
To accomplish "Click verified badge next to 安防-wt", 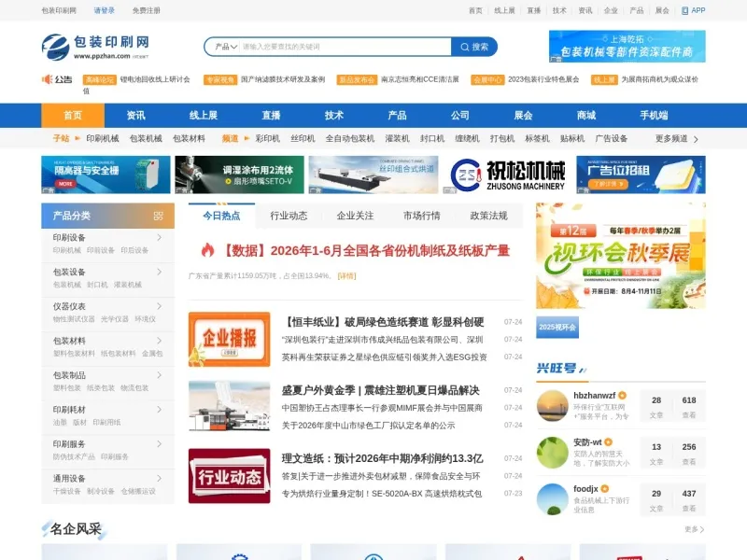I will 609,441.
